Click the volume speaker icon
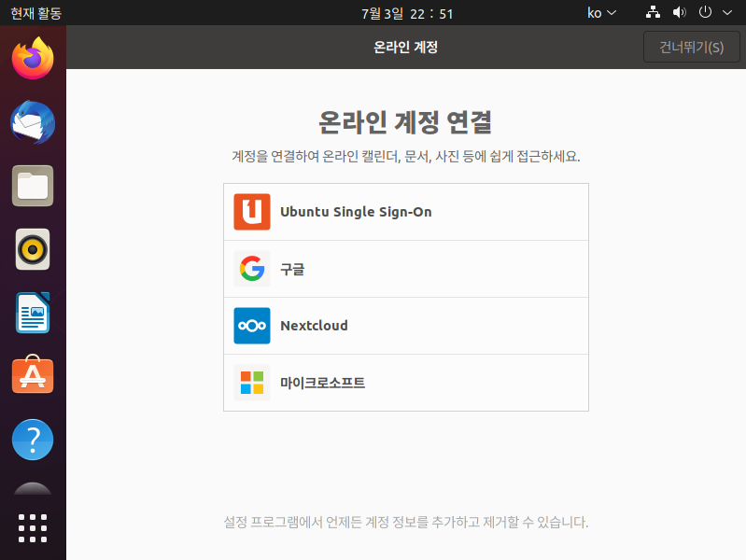Viewport: 746px width, 560px height. (680, 12)
